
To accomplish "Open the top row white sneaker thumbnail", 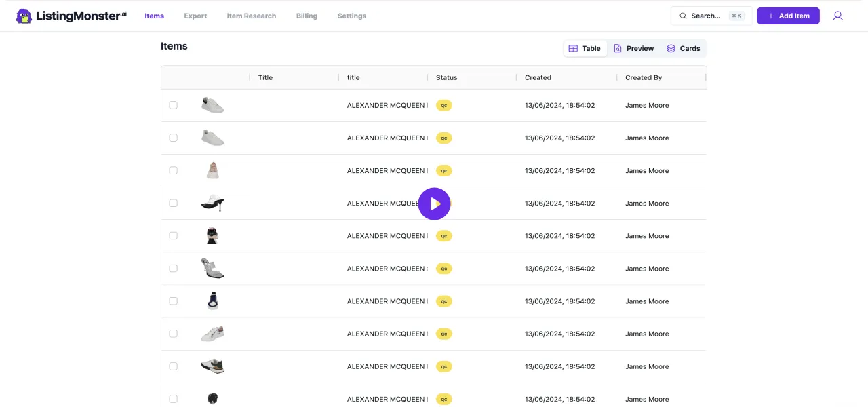I will (x=213, y=105).
